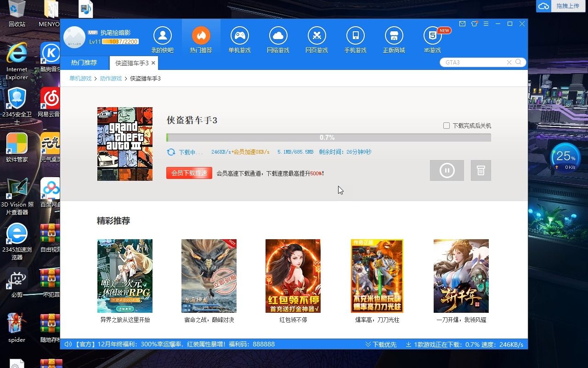The image size is (588, 368).
Task: Clear the GTA3 search text
Action: click(509, 62)
